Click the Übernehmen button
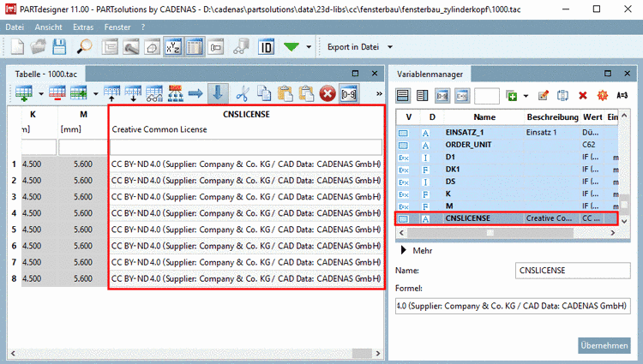Screen dimensions: 643x364 [x=604, y=345]
